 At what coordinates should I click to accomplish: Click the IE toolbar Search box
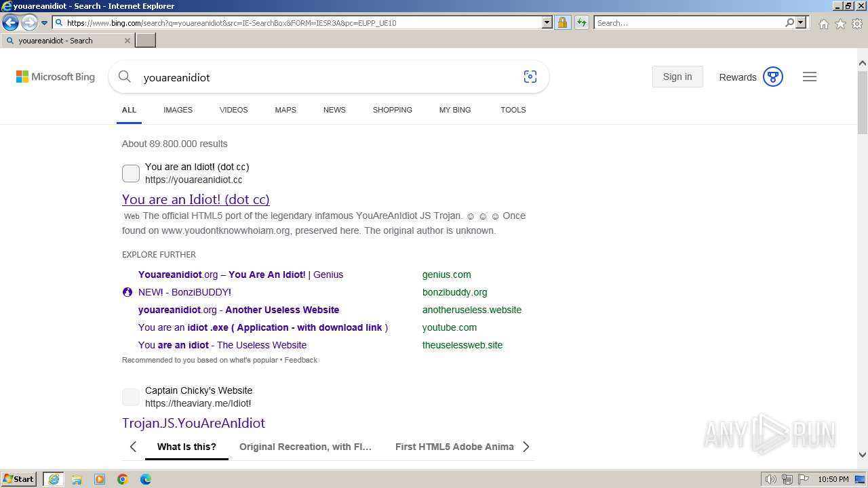click(689, 22)
